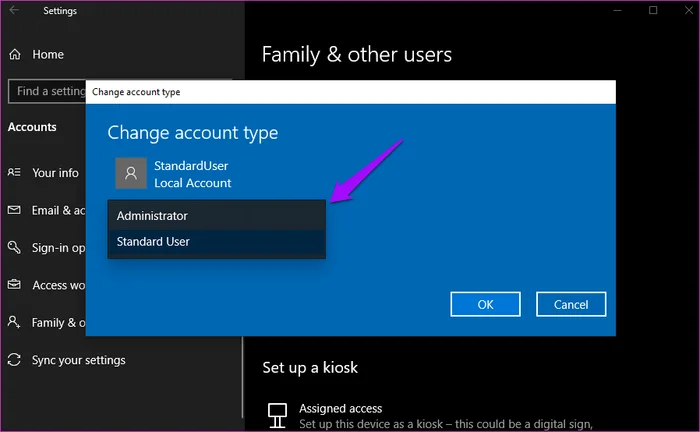Viewport: 700px width, 432px height.
Task: Click the sidebar vertical scrollbar
Action: [x=242, y=377]
